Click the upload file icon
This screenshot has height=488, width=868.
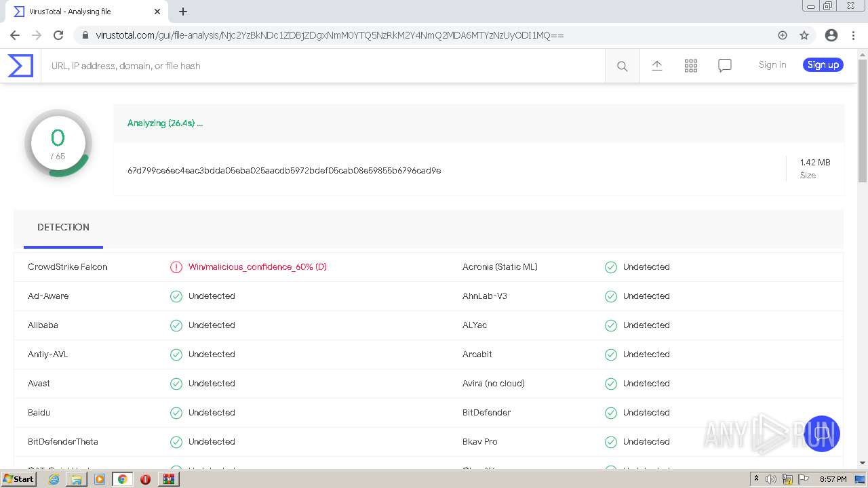657,66
